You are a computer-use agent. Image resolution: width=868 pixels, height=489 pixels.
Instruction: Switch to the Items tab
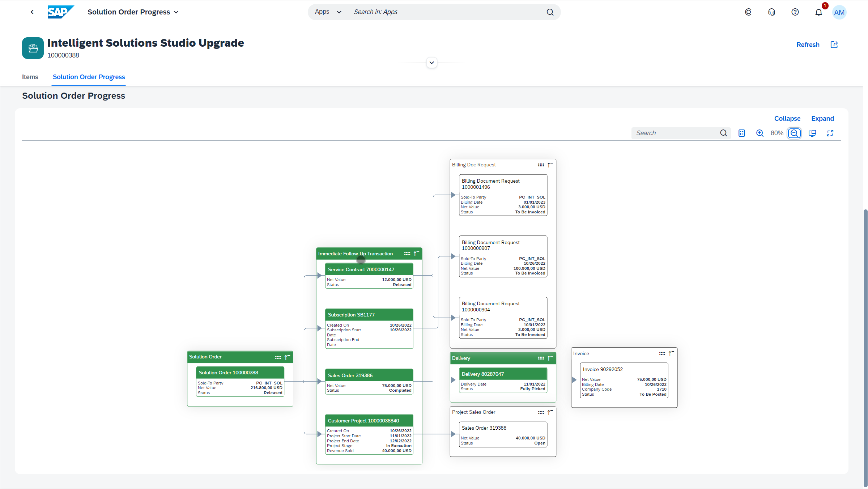[x=30, y=77]
